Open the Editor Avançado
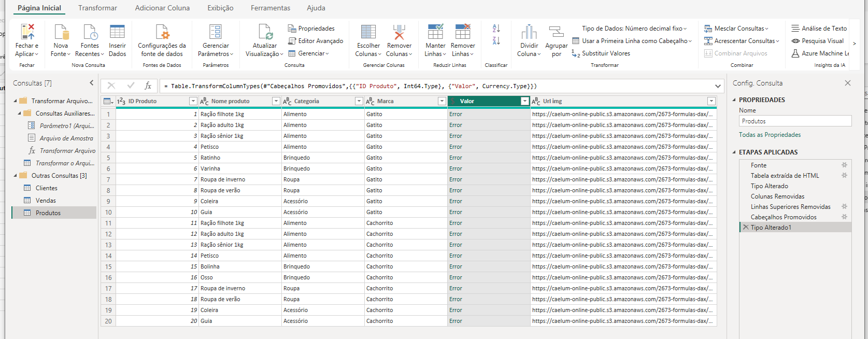This screenshot has width=868, height=339. coord(316,41)
